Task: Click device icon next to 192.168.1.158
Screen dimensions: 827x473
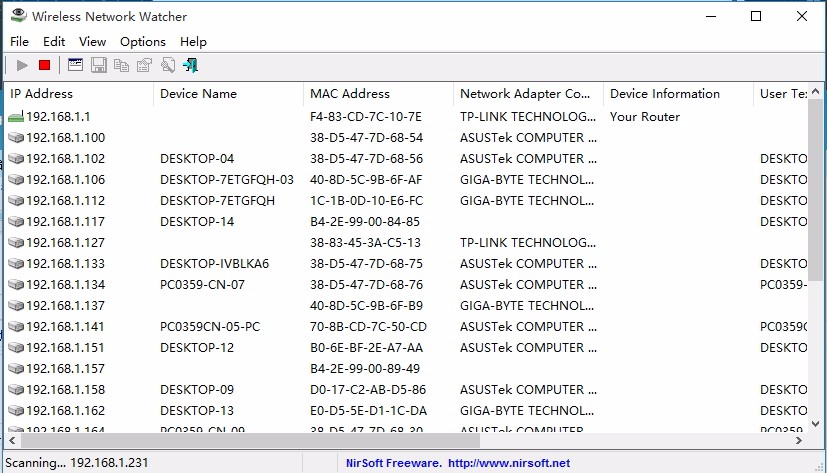Action: pos(16,390)
